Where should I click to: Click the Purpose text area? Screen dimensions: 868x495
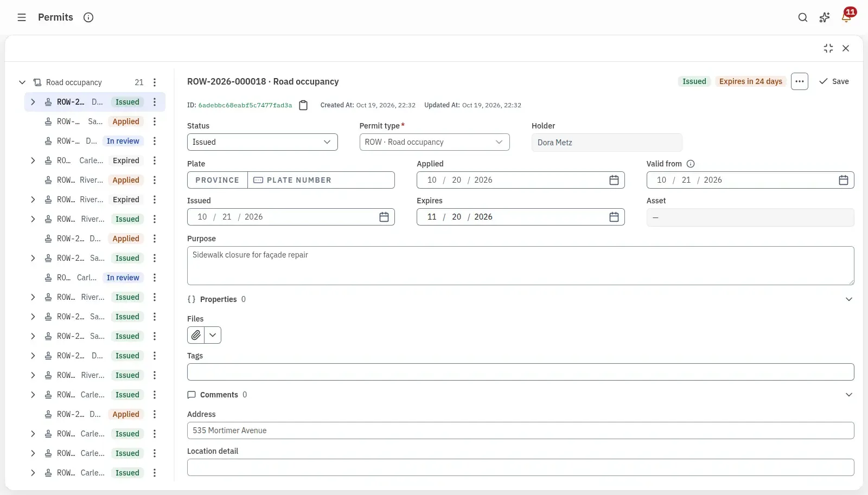(x=521, y=266)
